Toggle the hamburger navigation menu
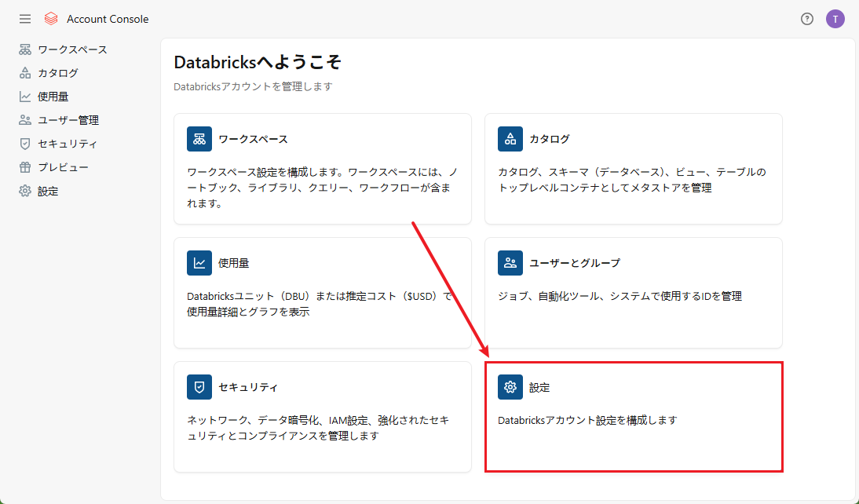Screen dimensions: 859x504 [25, 19]
